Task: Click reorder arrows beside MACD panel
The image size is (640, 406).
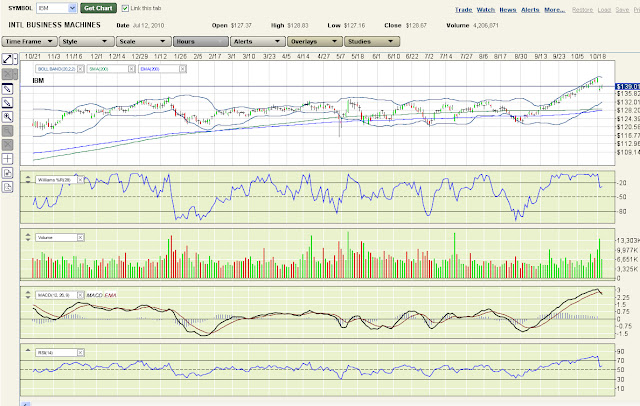Action: coord(28,295)
